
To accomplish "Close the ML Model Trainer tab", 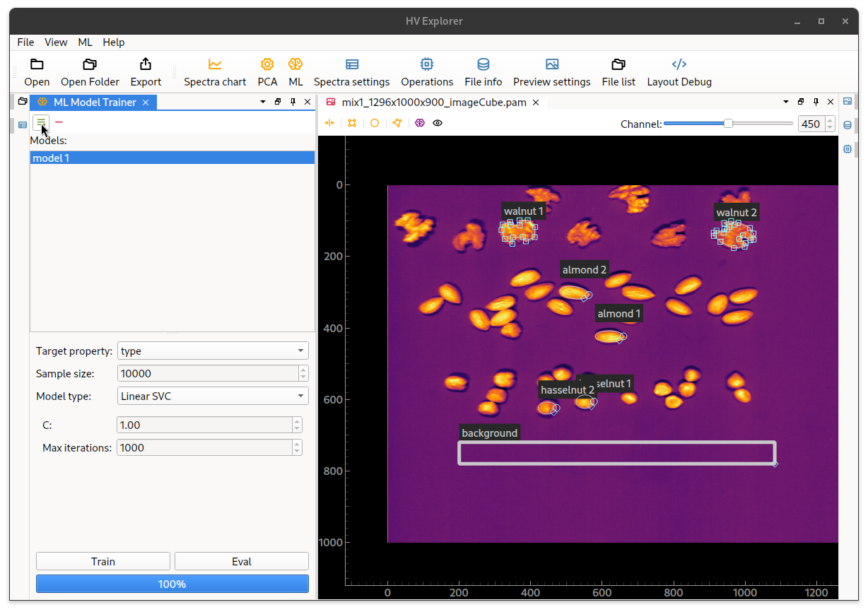I will 146,102.
